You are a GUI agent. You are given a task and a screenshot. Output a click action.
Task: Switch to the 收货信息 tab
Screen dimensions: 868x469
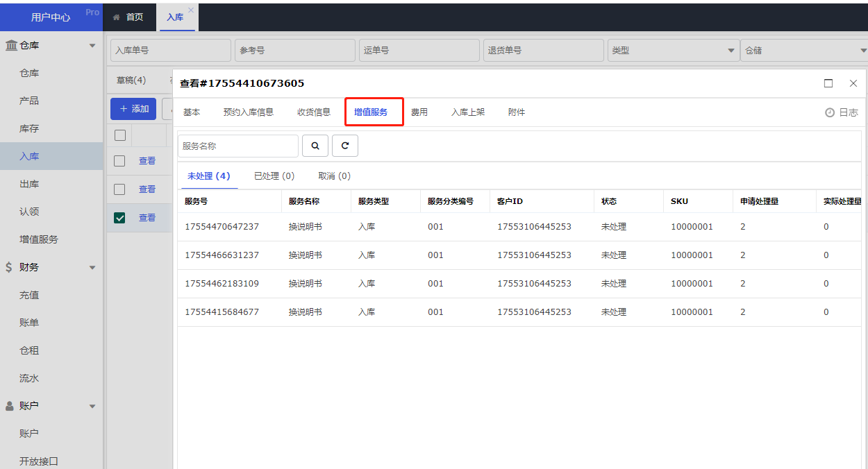(x=314, y=112)
